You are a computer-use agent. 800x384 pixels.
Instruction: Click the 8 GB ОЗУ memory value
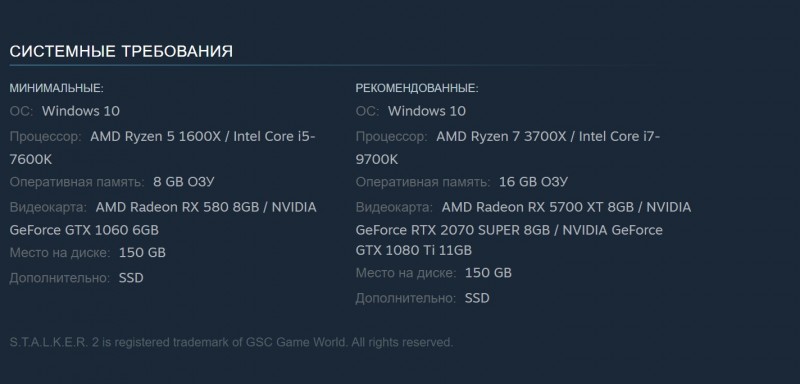tap(184, 182)
